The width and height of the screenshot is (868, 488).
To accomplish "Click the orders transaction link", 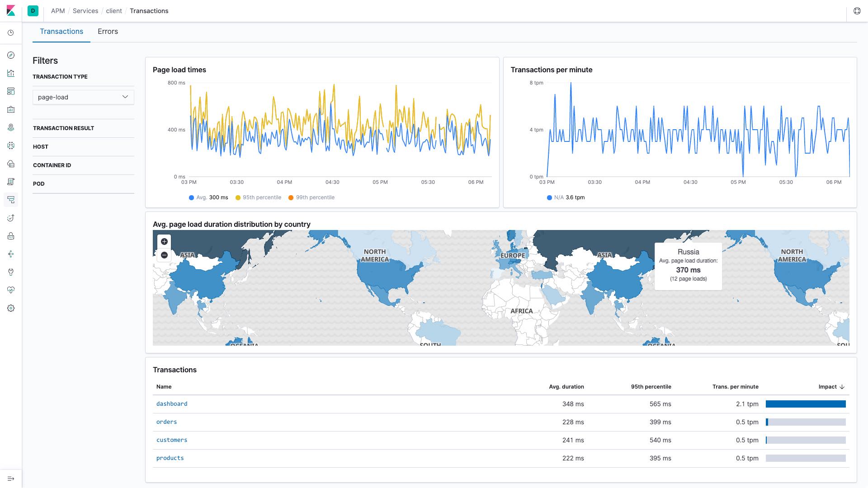I will pos(166,422).
